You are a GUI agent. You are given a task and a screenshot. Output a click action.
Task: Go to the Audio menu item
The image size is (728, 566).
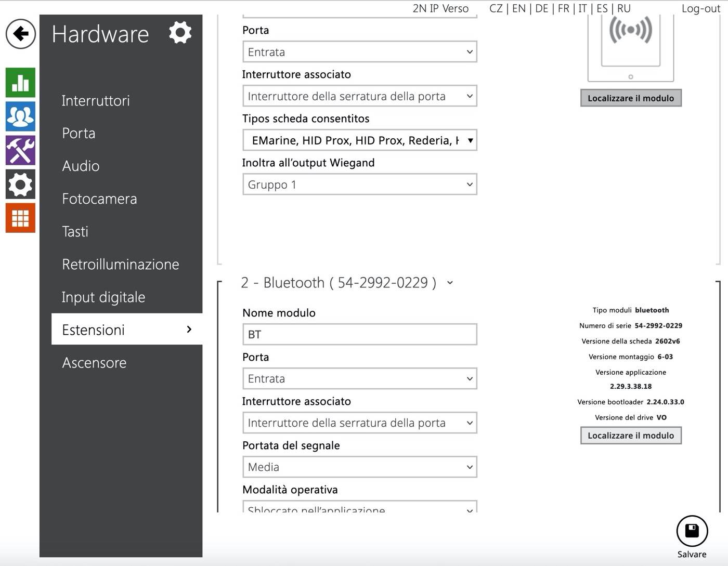tap(81, 166)
